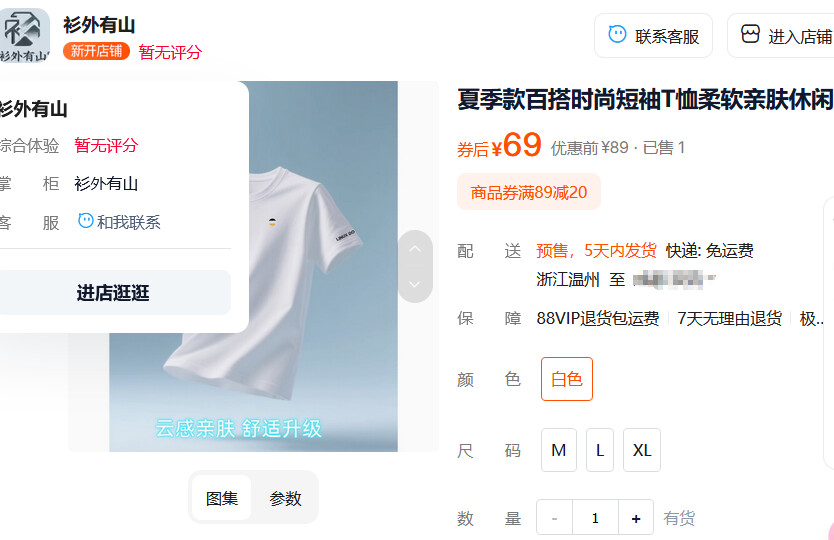Show next image with down chevron

click(415, 284)
